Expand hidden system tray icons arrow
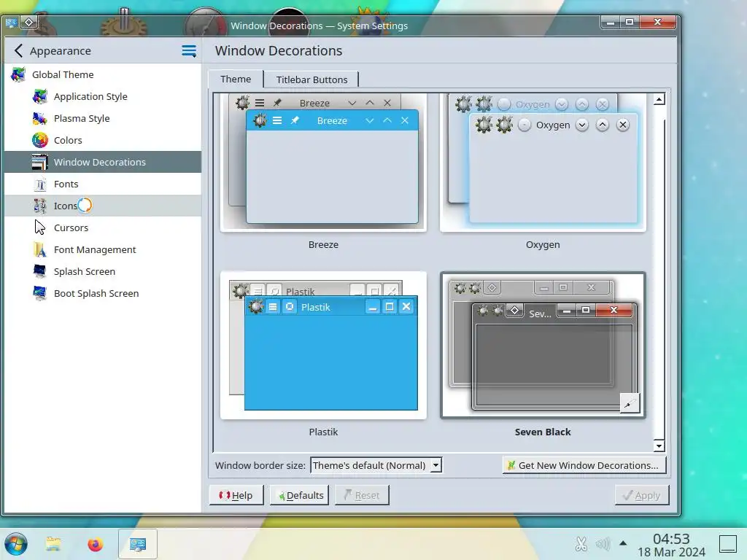The image size is (747, 560). [623, 542]
